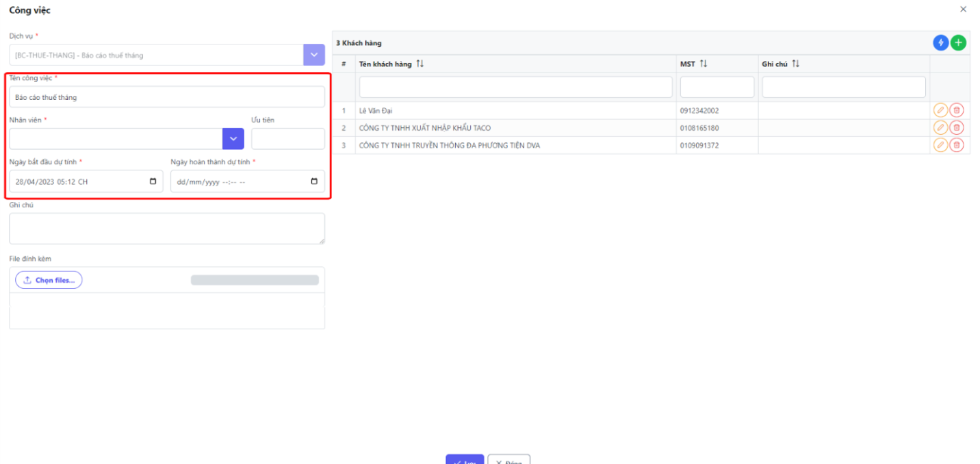Click the Ưu tiên input box
This screenshot has height=464, width=980.
pyautogui.click(x=287, y=138)
